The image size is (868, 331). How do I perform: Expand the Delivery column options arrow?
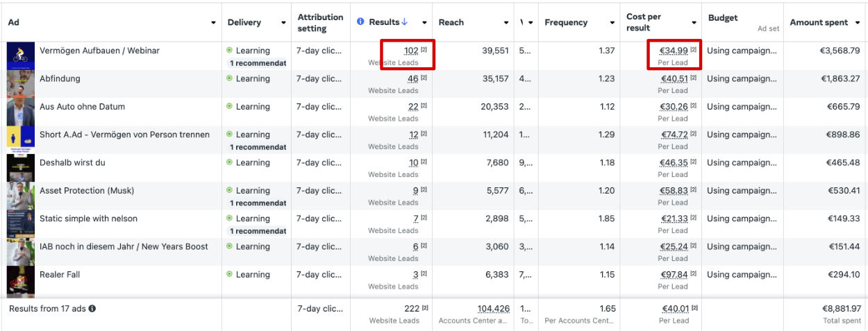(x=283, y=23)
